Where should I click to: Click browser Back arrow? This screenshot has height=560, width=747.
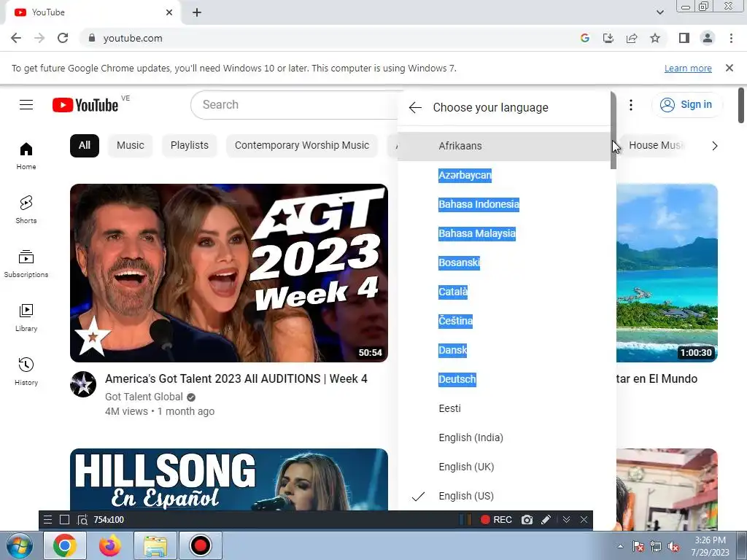click(x=16, y=38)
